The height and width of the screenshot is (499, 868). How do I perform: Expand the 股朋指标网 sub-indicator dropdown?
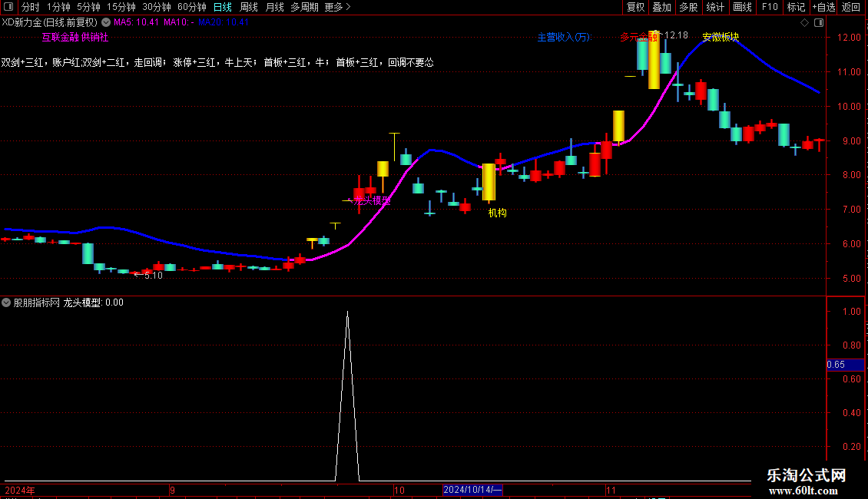(x=6, y=302)
